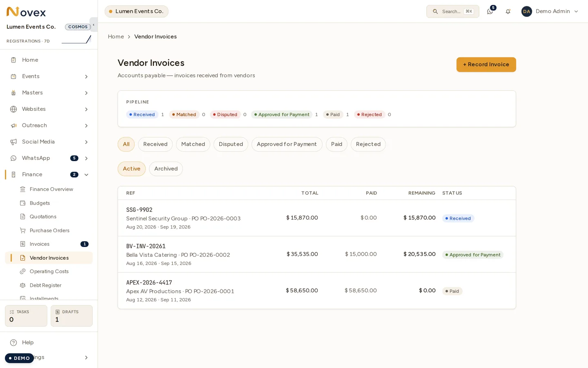This screenshot has height=368, width=588.
Task: Click the Debt Register scales icon
Action: [x=23, y=285]
